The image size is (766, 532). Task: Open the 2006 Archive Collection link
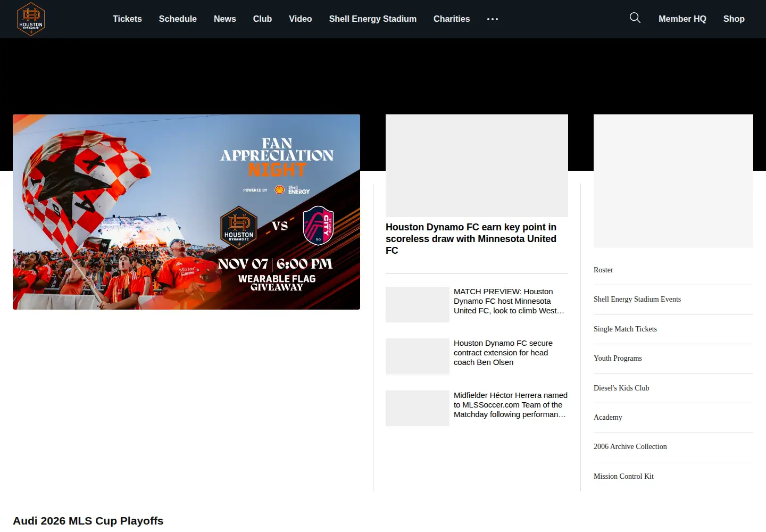[630, 446]
